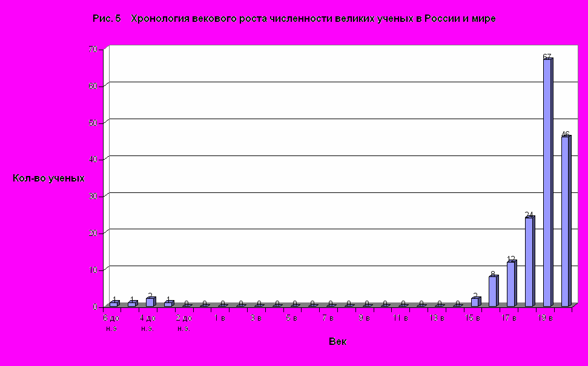This screenshot has height=366, width=588.
Task: Click the '17 в' axis label
Action: tap(510, 318)
